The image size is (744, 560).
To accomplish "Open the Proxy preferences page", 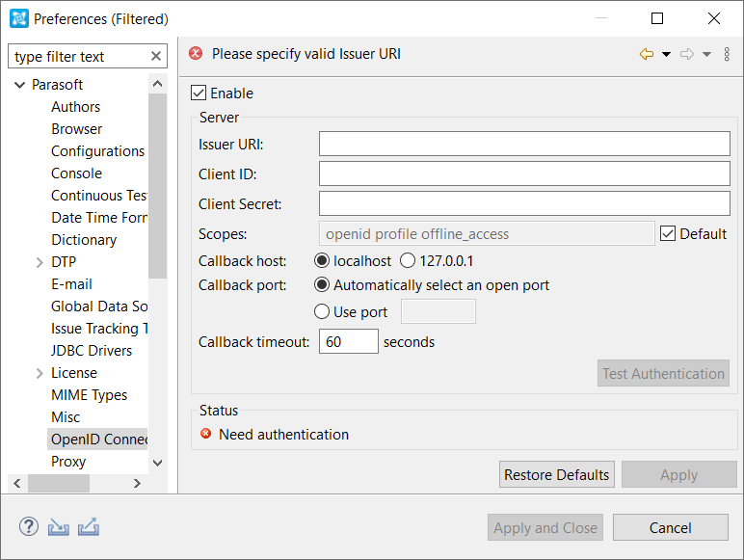I will (68, 462).
